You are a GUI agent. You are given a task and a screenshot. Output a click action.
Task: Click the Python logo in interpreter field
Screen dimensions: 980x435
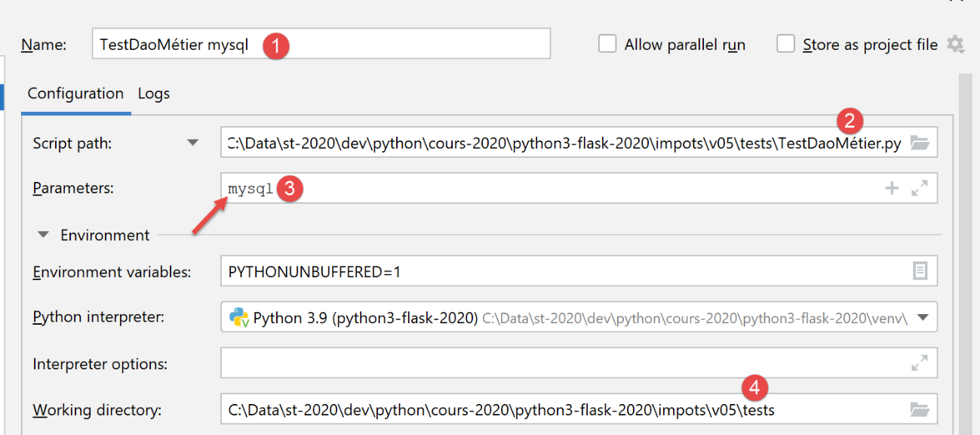(x=239, y=318)
